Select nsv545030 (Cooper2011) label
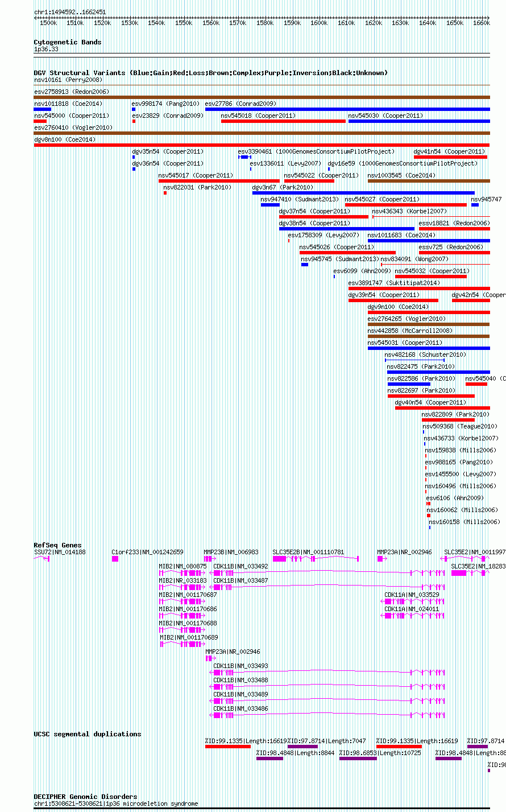 (385, 116)
